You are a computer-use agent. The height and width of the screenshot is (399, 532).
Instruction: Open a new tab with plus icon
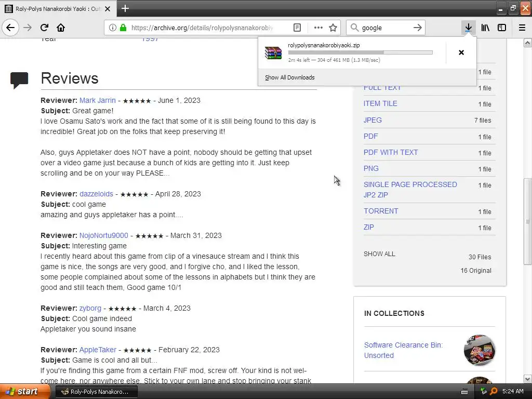coord(125,8)
